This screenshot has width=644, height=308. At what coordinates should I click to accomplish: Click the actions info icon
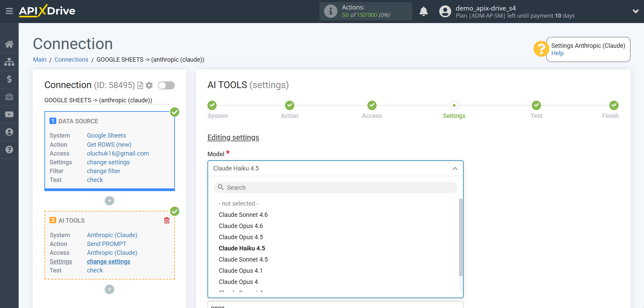[x=330, y=11]
